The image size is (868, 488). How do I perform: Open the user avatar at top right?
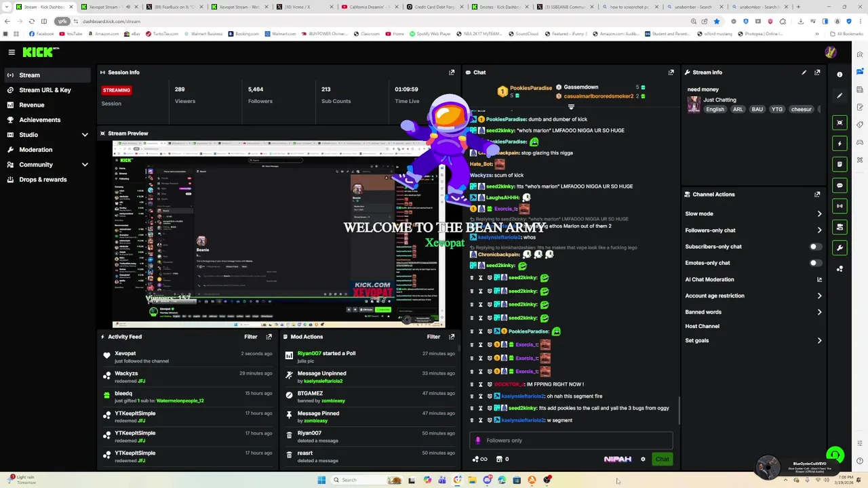830,52
